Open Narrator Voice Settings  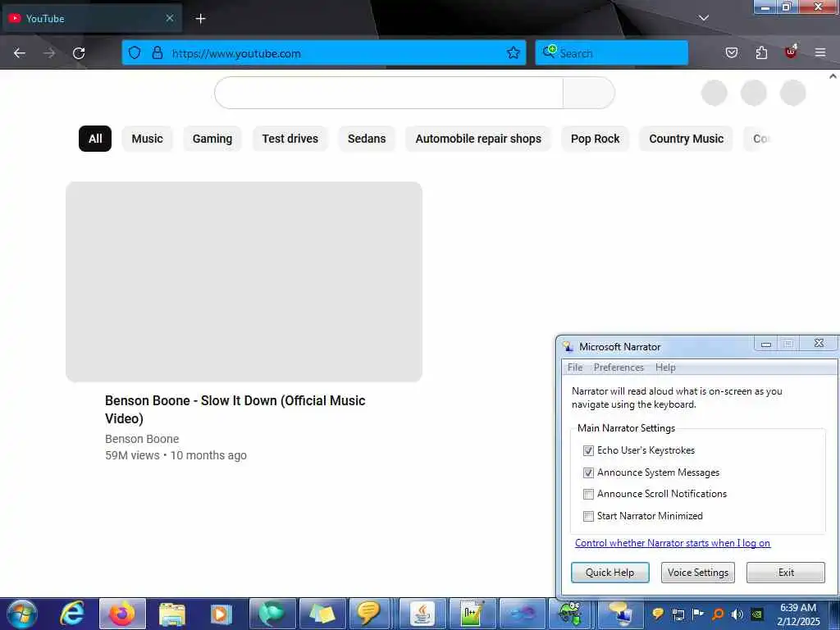(x=697, y=572)
